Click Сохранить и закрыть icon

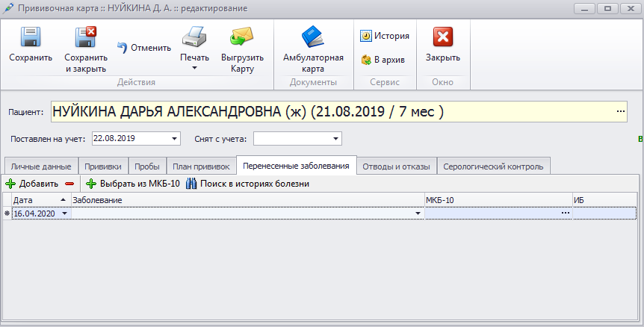[x=85, y=39]
